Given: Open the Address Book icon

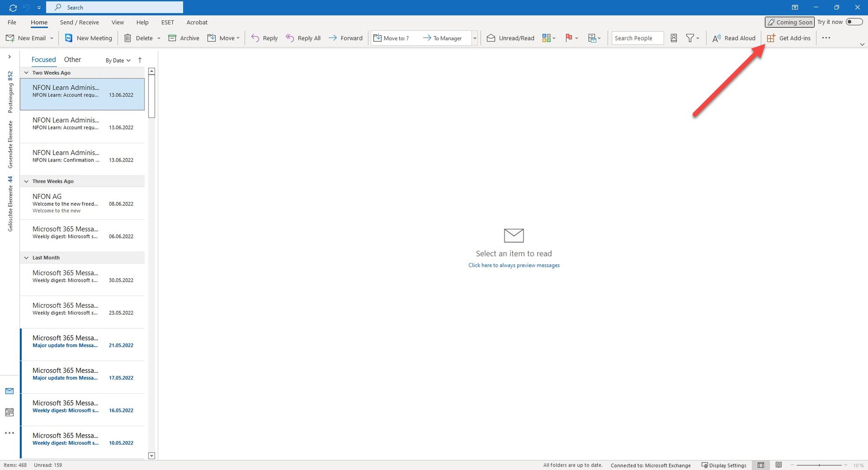Looking at the screenshot, I should [674, 38].
